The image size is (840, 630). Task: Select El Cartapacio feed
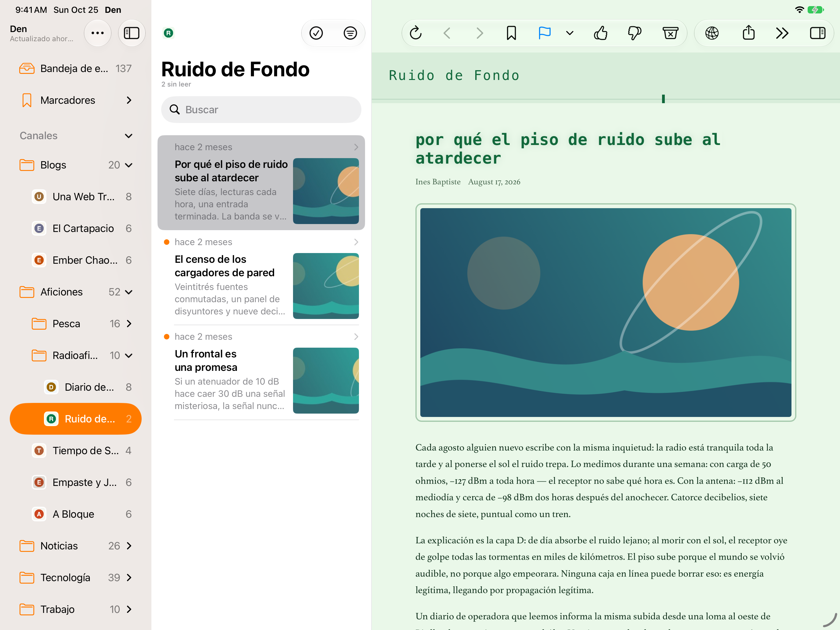coord(76,228)
